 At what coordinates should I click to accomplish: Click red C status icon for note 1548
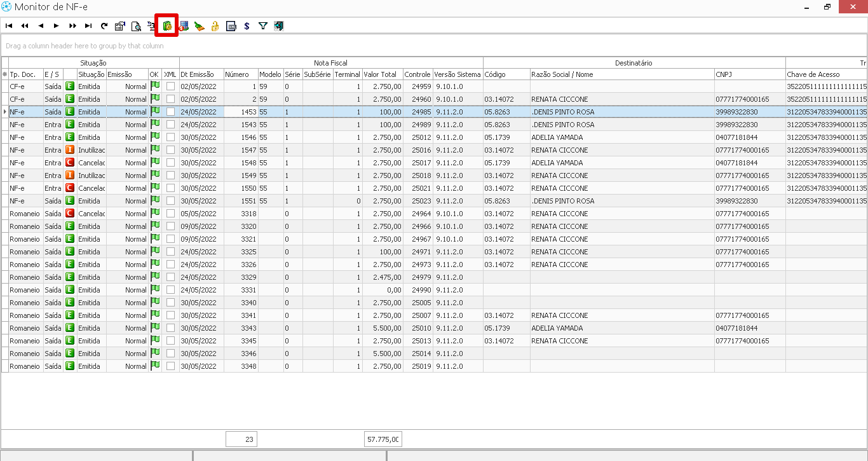tap(70, 163)
